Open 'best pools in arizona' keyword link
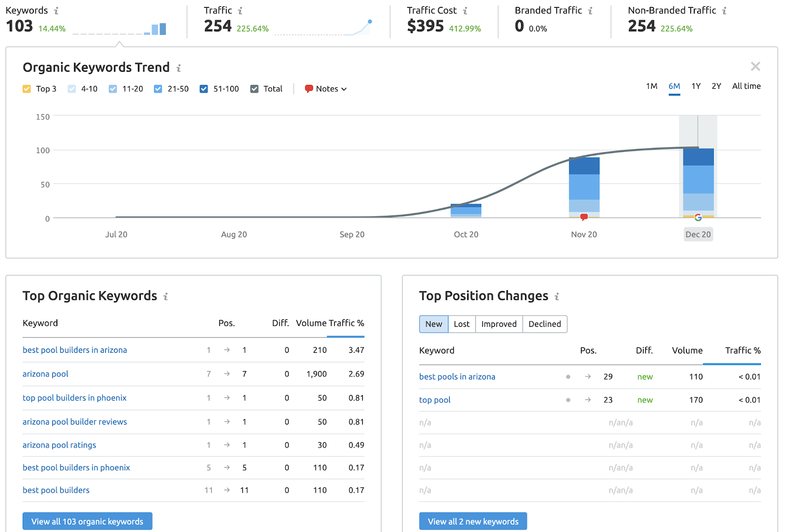The image size is (785, 532). [x=457, y=377]
